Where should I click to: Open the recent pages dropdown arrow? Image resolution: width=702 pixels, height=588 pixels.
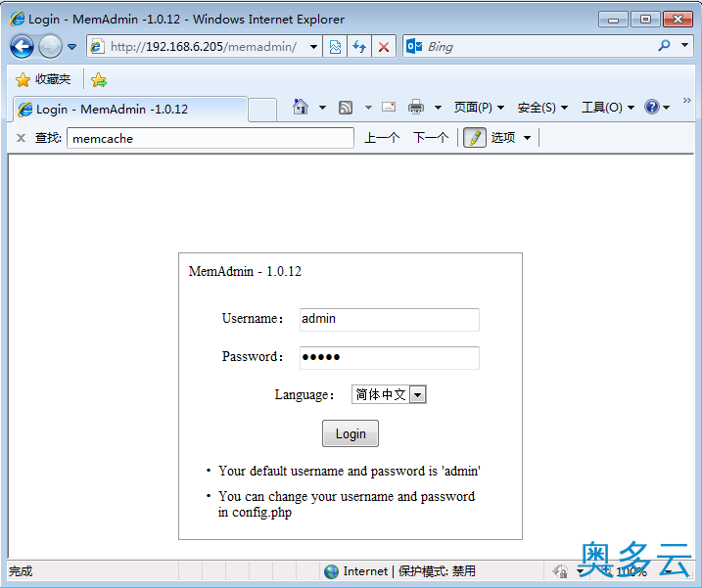[x=71, y=47]
